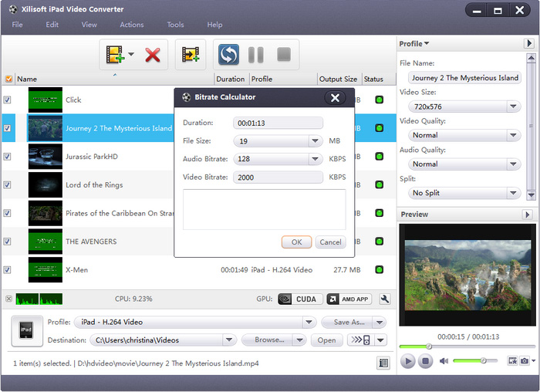This screenshot has height=392, width=540.
Task: Click the red X remove button
Action: coord(153,55)
